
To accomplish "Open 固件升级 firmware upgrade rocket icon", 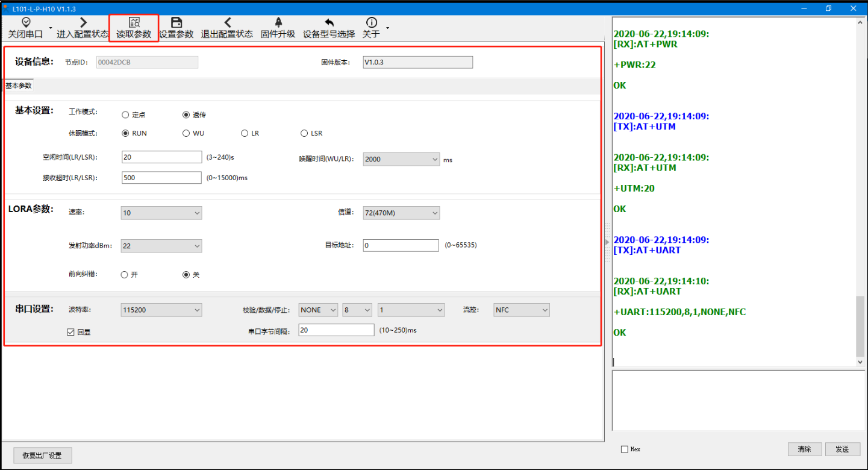I will [278, 23].
